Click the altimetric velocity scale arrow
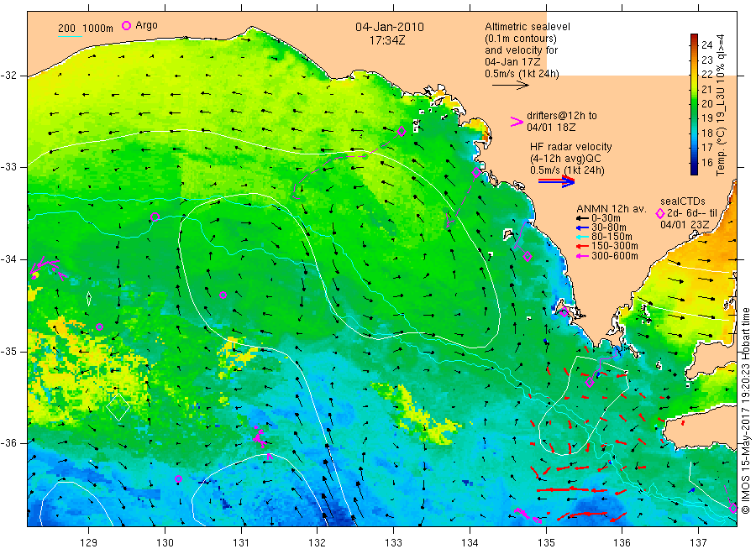 510,86
